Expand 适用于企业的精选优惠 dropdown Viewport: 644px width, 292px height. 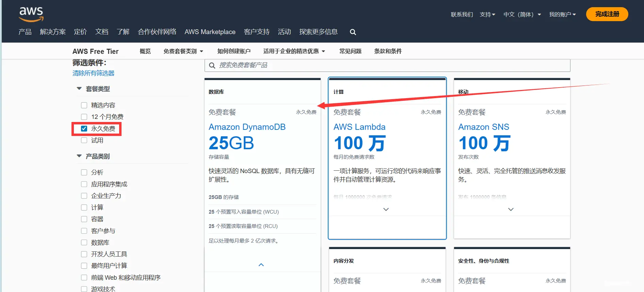[x=294, y=51]
